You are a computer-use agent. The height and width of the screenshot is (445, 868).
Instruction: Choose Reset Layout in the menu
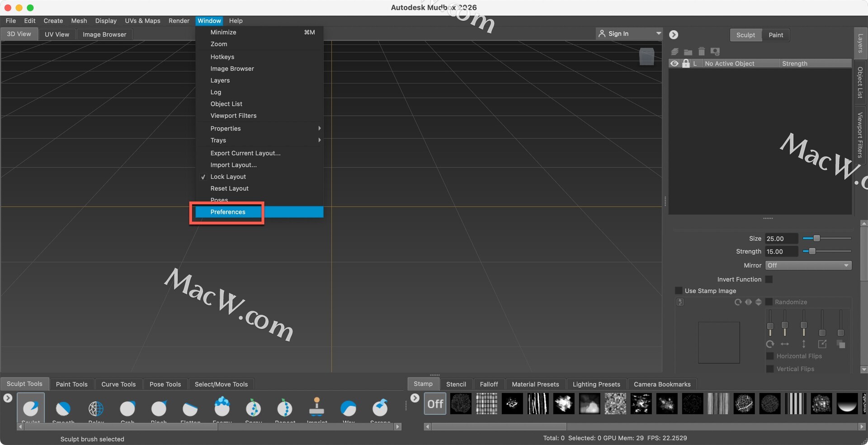tap(259, 188)
